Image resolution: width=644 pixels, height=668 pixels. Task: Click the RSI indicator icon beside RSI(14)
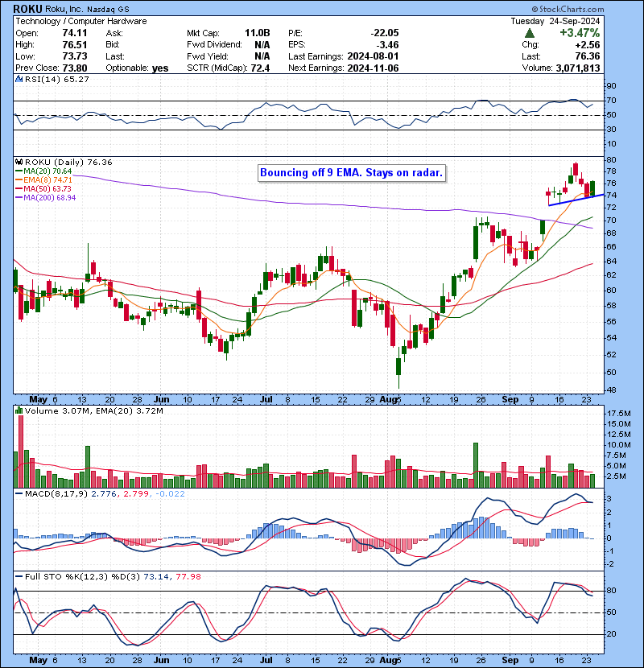[19, 79]
